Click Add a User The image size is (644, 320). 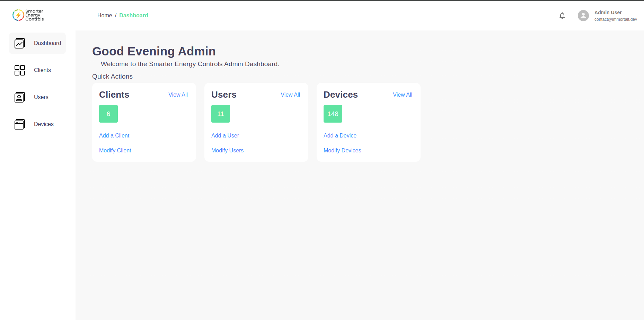click(x=225, y=135)
